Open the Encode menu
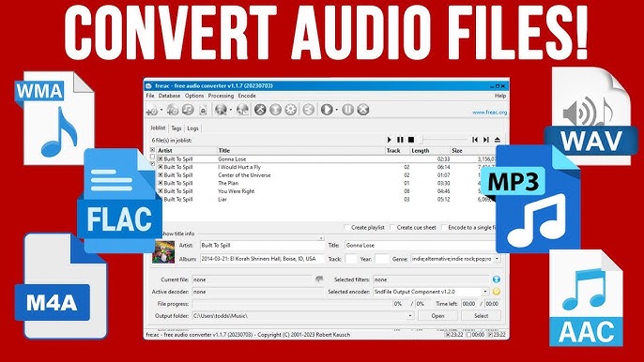 coord(247,96)
